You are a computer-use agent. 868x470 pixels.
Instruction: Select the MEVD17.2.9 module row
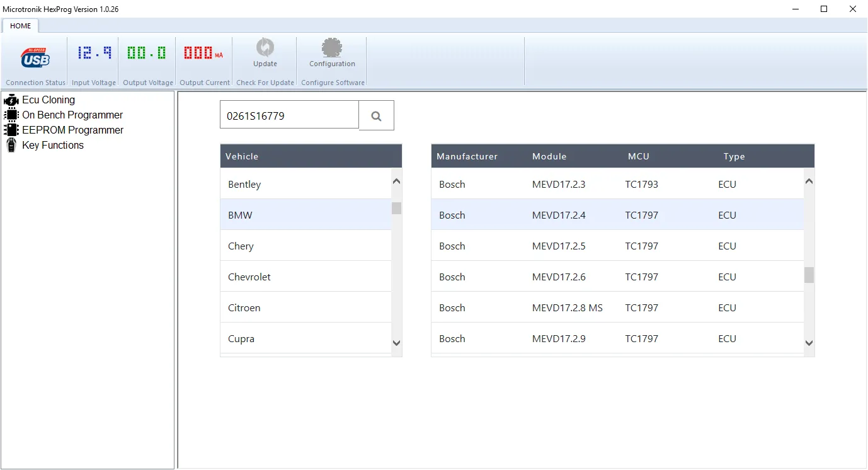click(x=618, y=338)
